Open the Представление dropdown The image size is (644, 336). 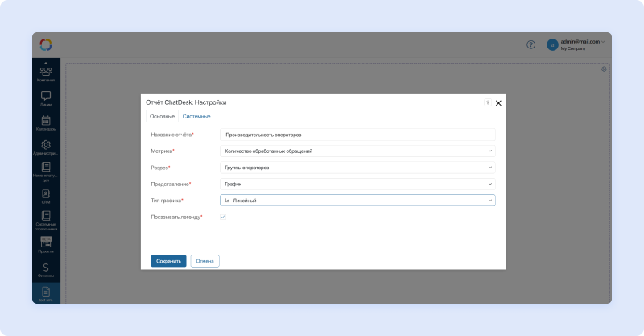click(357, 184)
